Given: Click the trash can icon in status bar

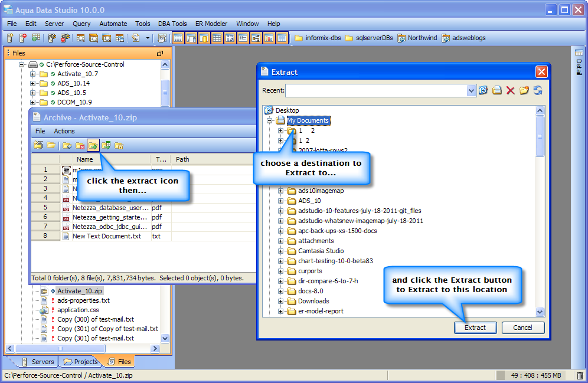Looking at the screenshot, I should coord(580,375).
